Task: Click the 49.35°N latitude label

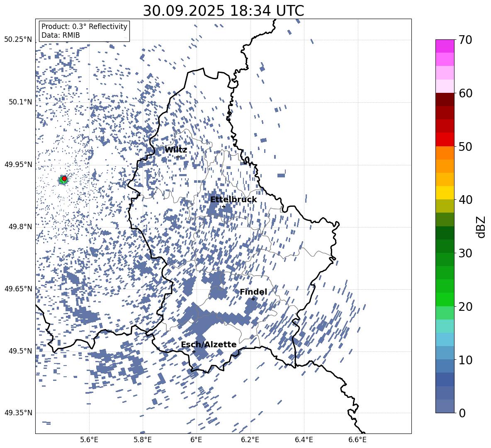Action: [18, 413]
